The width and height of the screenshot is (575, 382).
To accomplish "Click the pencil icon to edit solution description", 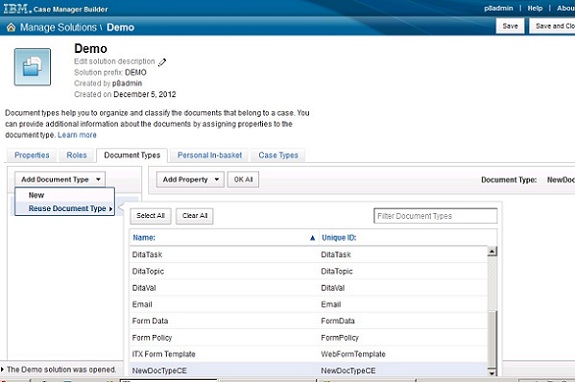I will click(162, 62).
